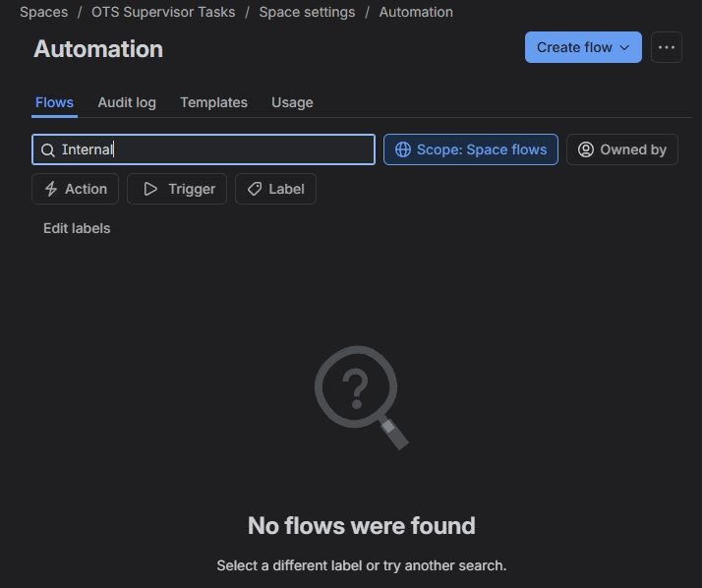The width and height of the screenshot is (702, 588).
Task: Open the Scope: Space flows filter
Action: [x=471, y=149]
